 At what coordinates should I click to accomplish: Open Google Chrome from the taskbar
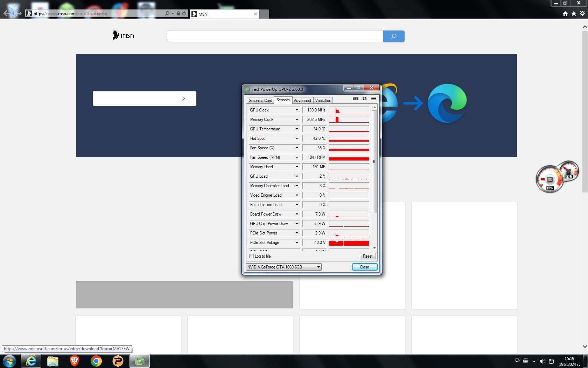[96, 361]
